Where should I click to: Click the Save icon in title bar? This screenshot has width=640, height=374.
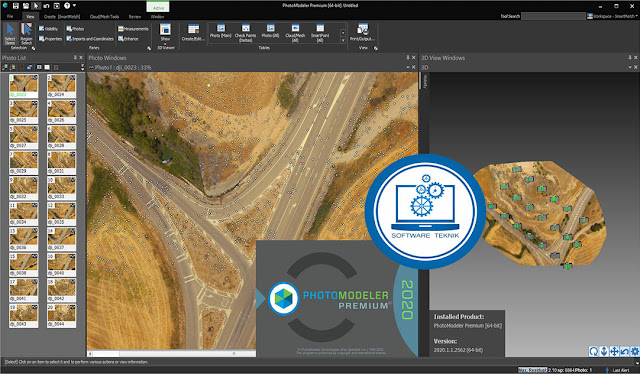pos(16,6)
